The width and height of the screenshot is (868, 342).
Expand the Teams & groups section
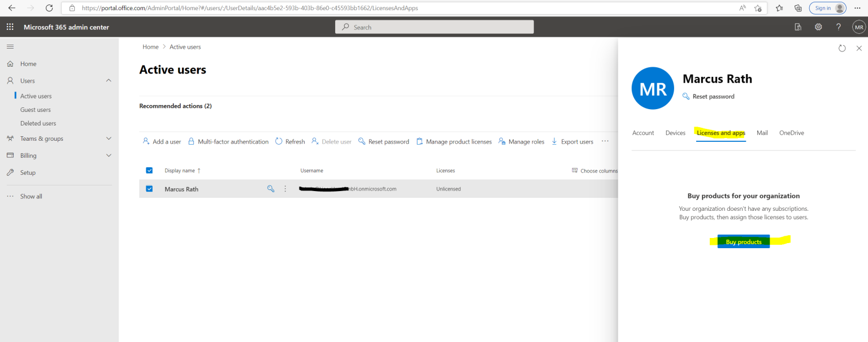(x=108, y=138)
